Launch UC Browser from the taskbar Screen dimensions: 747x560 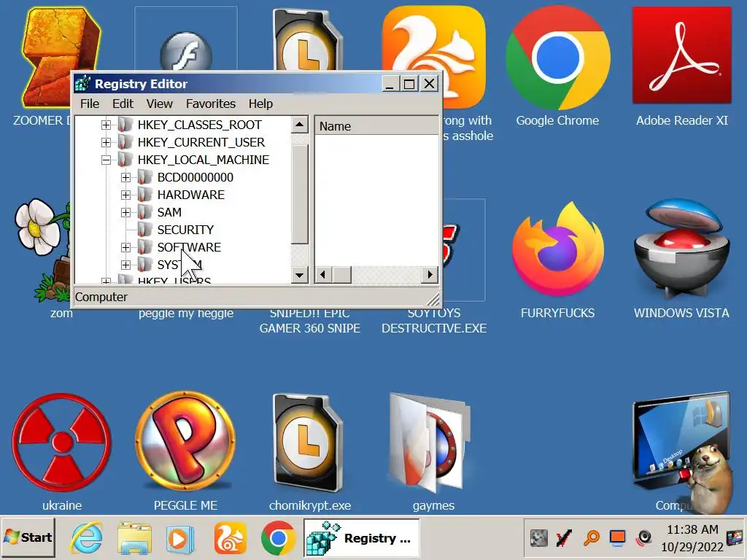(x=230, y=538)
